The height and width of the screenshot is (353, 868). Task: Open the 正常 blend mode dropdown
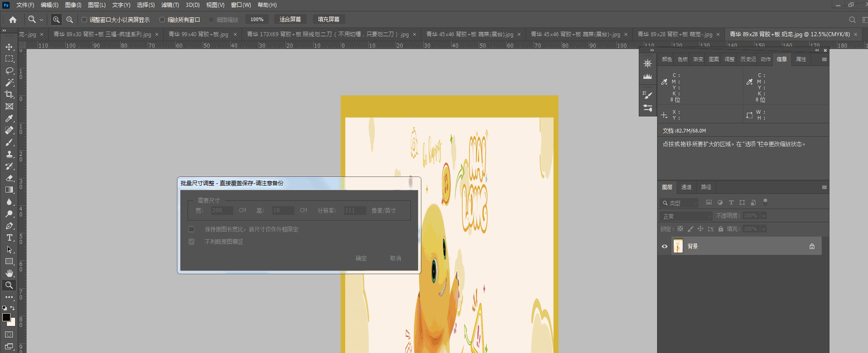pyautogui.click(x=686, y=216)
